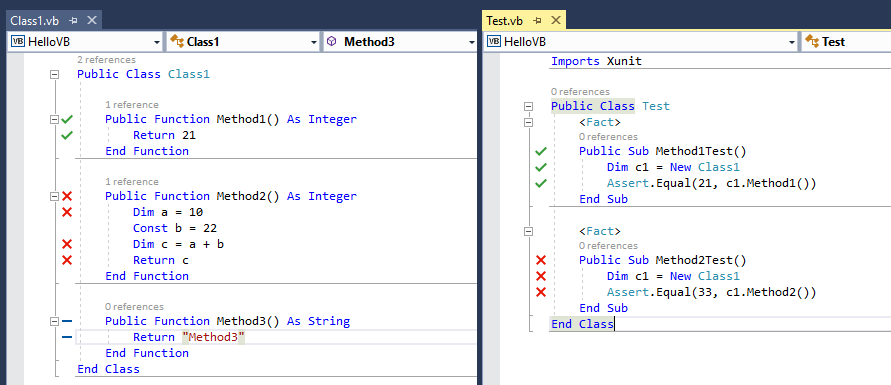Click red X beside Method2Test declaration
Screen dimensions: 891x385
(x=541, y=260)
